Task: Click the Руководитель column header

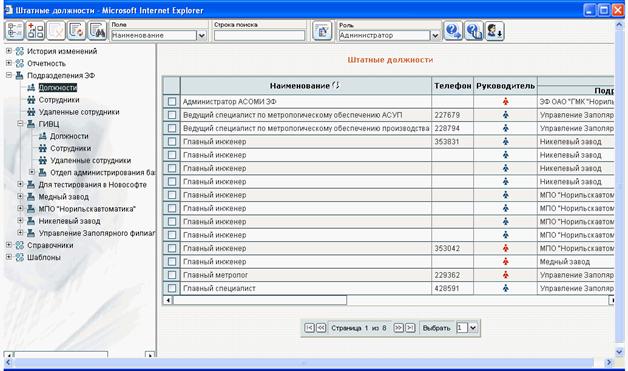Action: point(505,86)
